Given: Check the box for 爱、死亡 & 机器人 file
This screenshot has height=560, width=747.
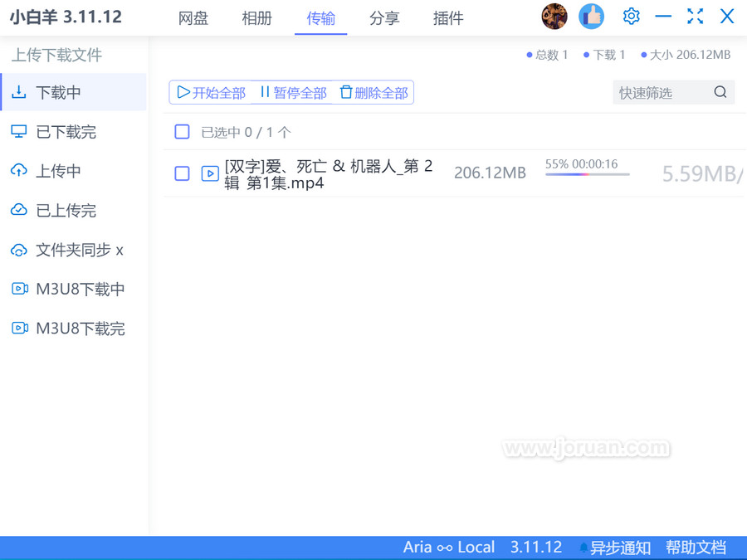Looking at the screenshot, I should pos(182,173).
